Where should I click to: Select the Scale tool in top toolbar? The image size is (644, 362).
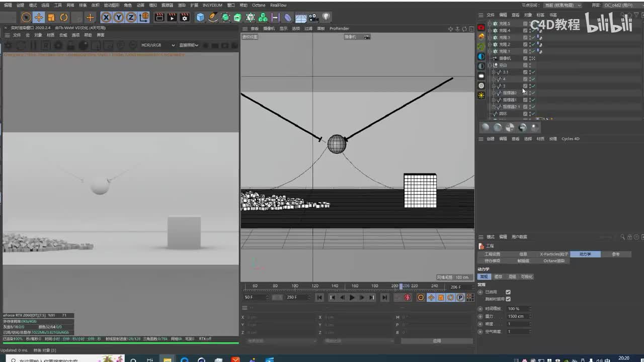point(51,18)
